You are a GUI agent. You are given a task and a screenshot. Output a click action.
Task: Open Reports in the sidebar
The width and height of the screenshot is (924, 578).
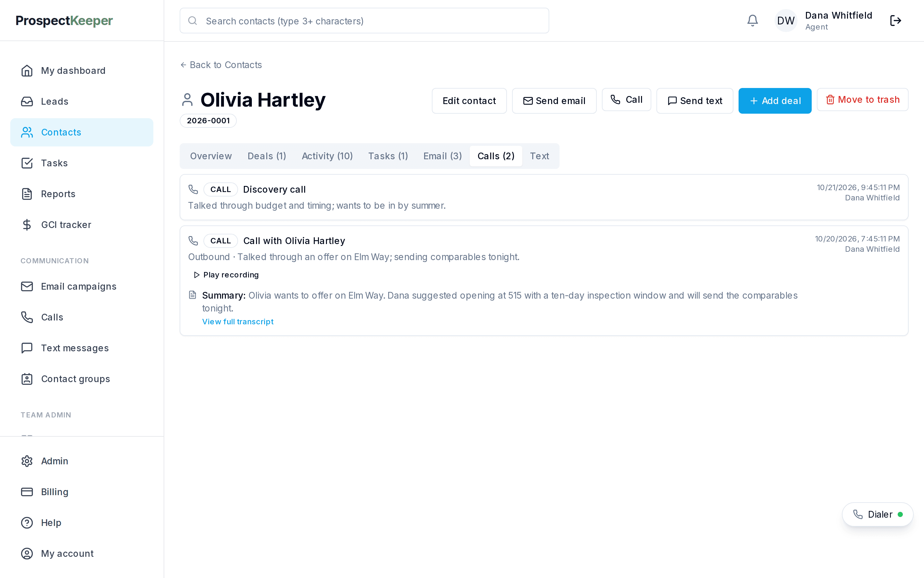82,194
